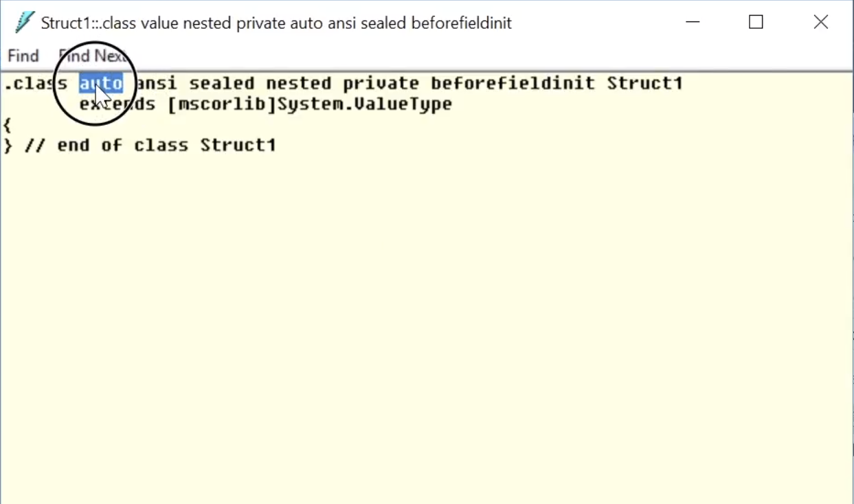Click the private keyword
The width and height of the screenshot is (854, 504).
[381, 84]
